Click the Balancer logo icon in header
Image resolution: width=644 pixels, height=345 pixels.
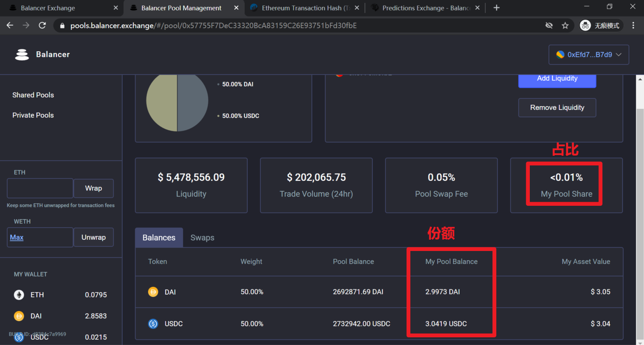click(x=22, y=54)
